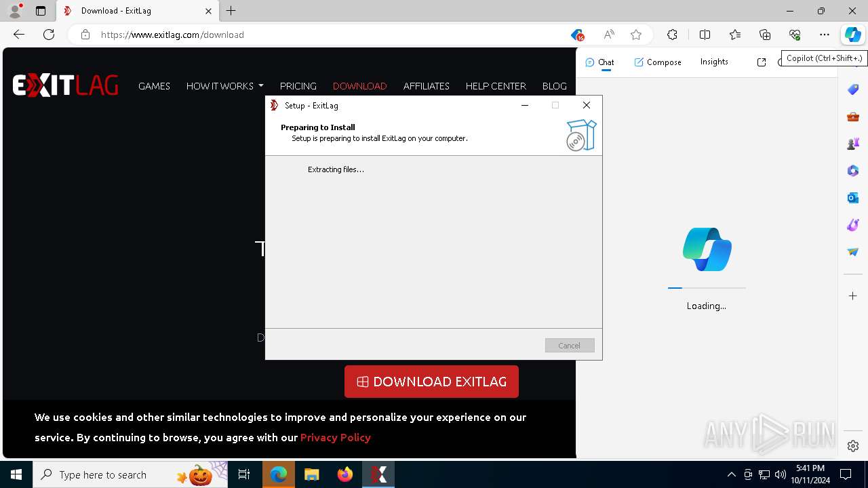Screen dimensions: 868x488
Task: Open sidebar settings gear
Action: point(853,445)
